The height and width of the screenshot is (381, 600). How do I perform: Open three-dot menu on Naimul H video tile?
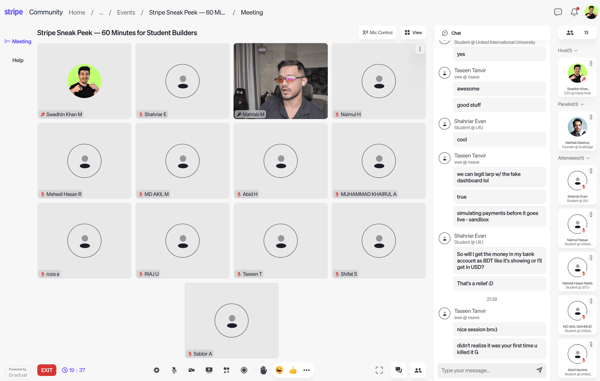(x=420, y=49)
